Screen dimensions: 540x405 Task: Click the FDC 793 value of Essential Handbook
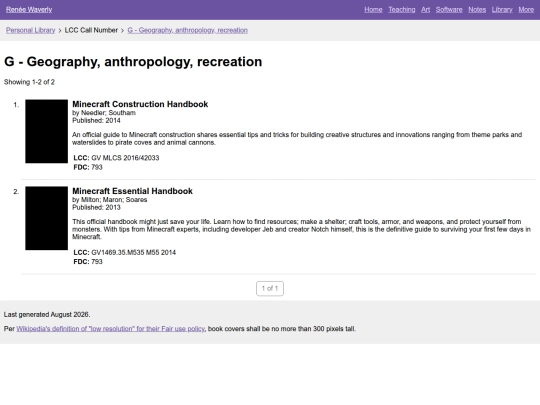click(x=97, y=262)
